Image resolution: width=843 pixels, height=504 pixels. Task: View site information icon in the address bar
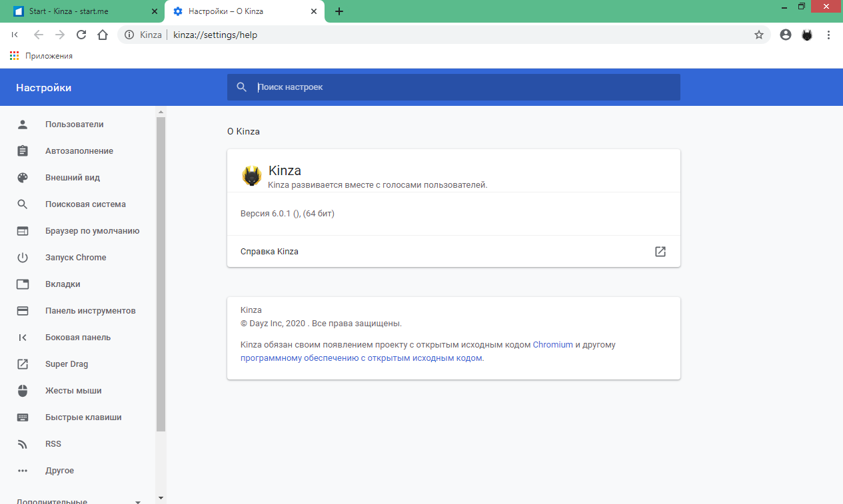coord(129,35)
